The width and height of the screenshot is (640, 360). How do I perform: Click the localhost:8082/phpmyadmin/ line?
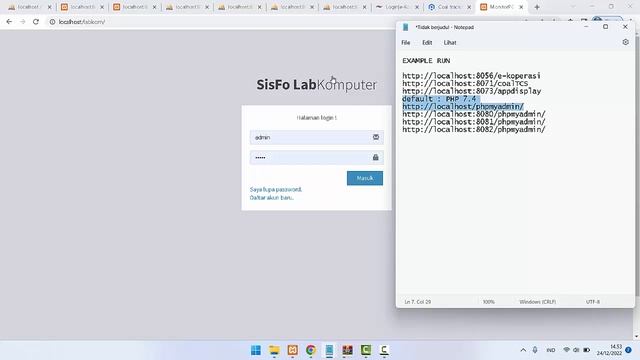point(474,129)
